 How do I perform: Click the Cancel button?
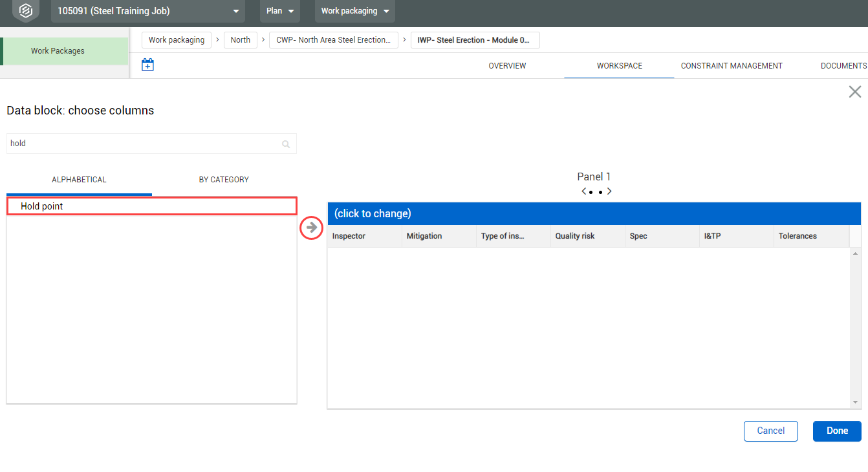click(x=770, y=431)
